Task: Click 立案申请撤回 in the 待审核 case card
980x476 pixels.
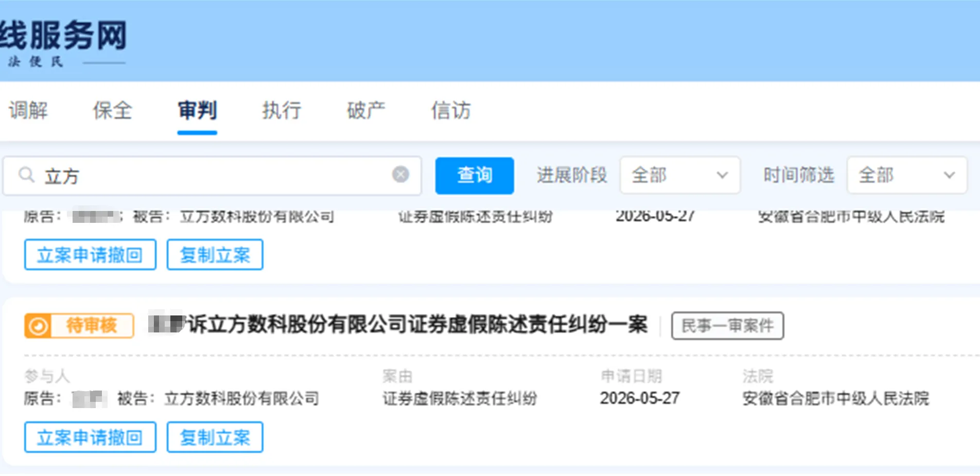Action: pos(90,437)
